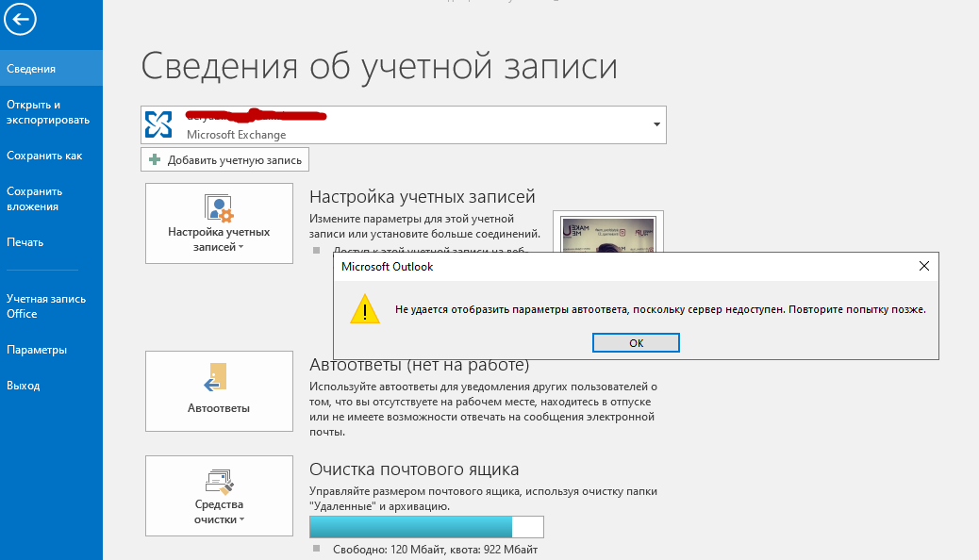
Task: Open the Сведения tab
Action: pos(51,68)
